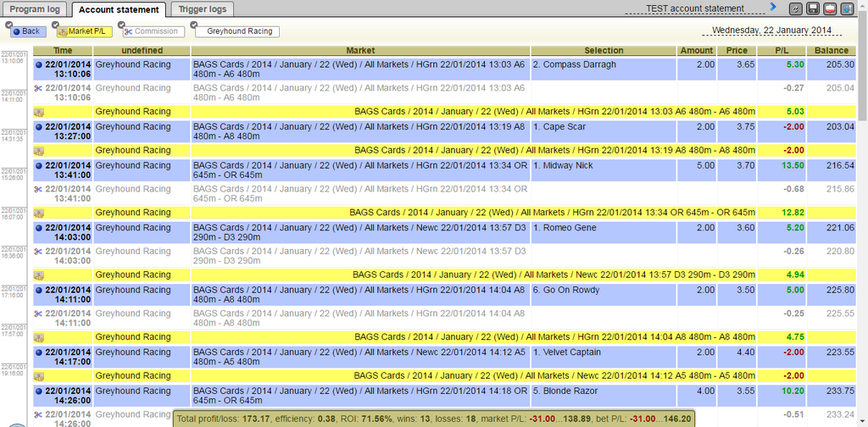
Task: Click blue bet dot in 14:03:00 Romeo Gene row
Action: (x=38, y=228)
